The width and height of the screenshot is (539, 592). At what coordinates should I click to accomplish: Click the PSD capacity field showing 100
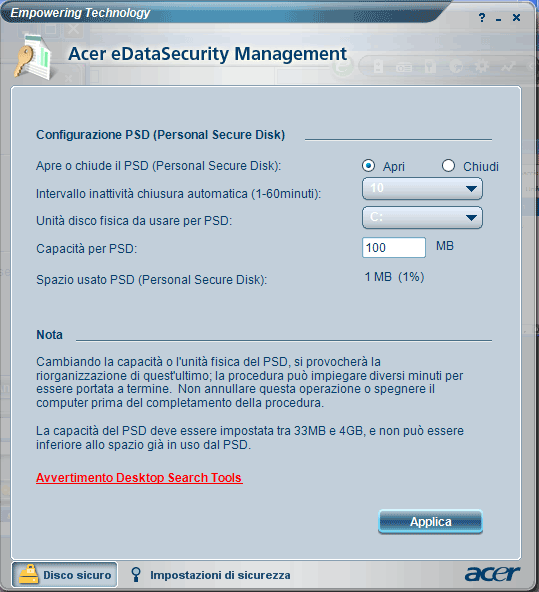394,248
